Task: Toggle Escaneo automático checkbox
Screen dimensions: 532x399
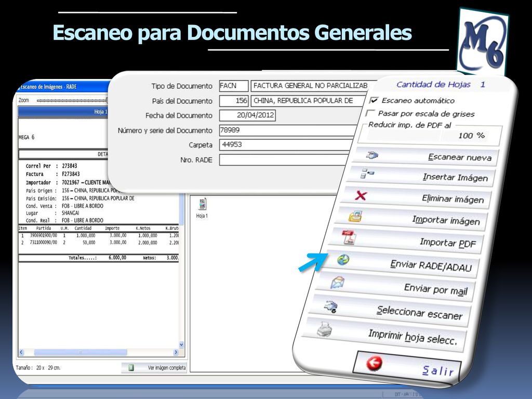Action: pyautogui.click(x=374, y=100)
